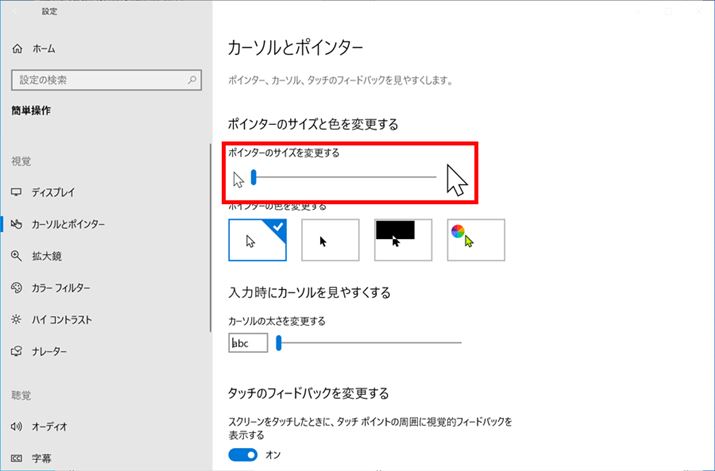
Task: Click 入力時にカーソルを見やすくする heading
Action: [309, 292]
